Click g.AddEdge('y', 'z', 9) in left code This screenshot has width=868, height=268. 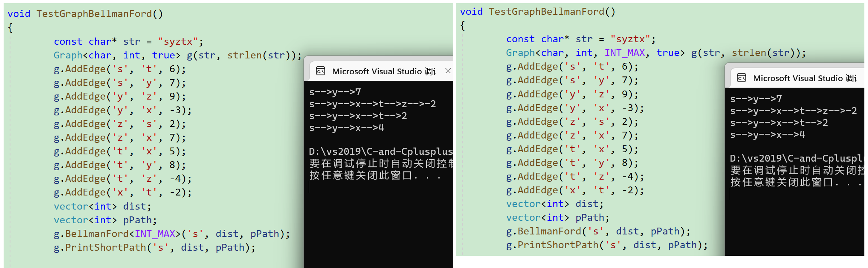120,96
